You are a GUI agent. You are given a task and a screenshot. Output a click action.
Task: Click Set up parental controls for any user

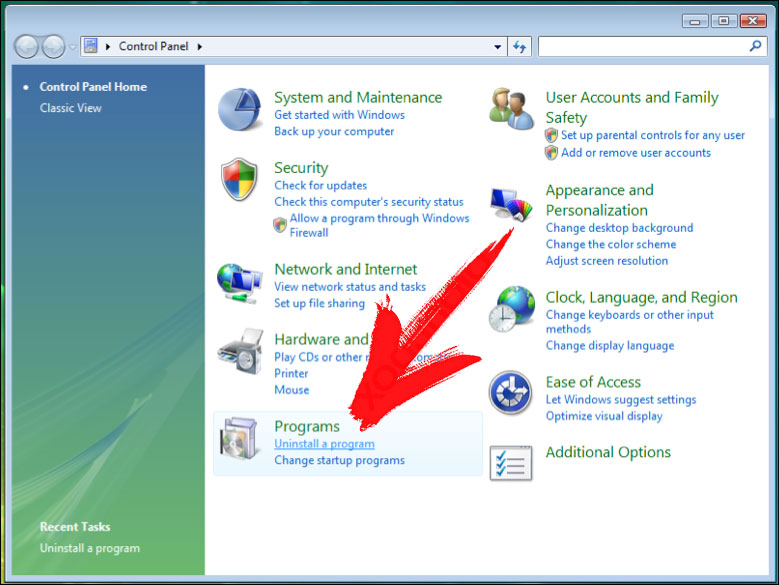(653, 135)
